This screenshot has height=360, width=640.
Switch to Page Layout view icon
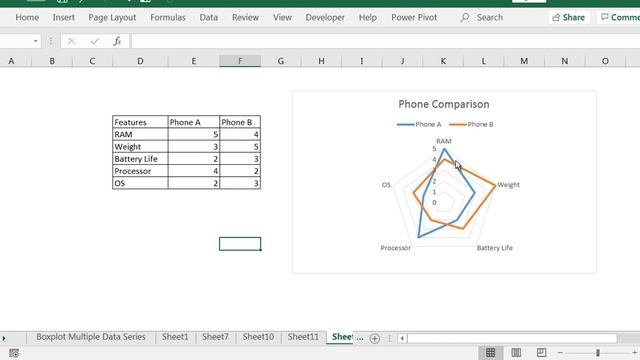point(516,353)
